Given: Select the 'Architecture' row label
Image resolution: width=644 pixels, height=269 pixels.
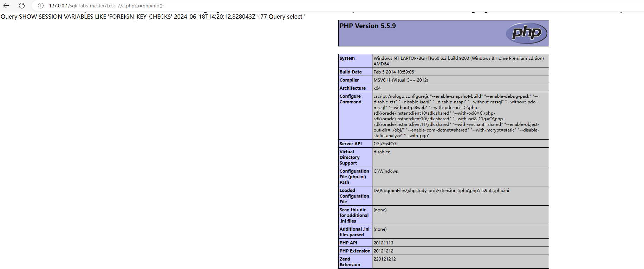Looking at the screenshot, I should tap(352, 88).
